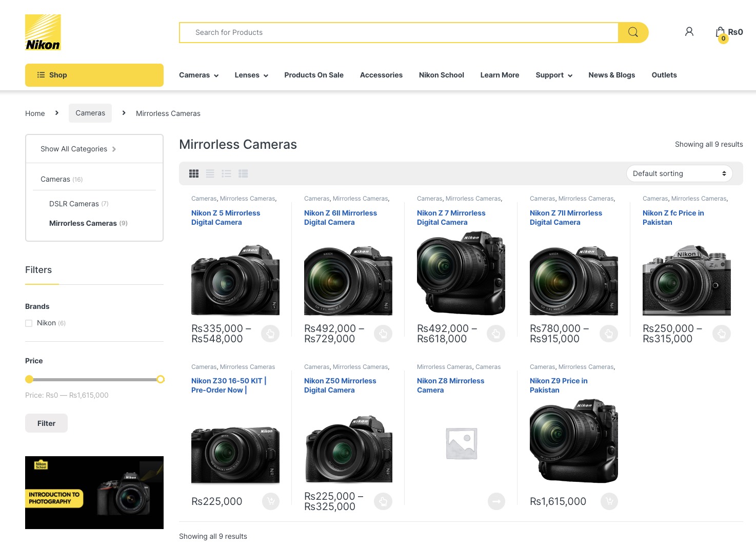Expand the Cameras menu dropdown
Viewport: 756px width, 546px height.
point(198,75)
